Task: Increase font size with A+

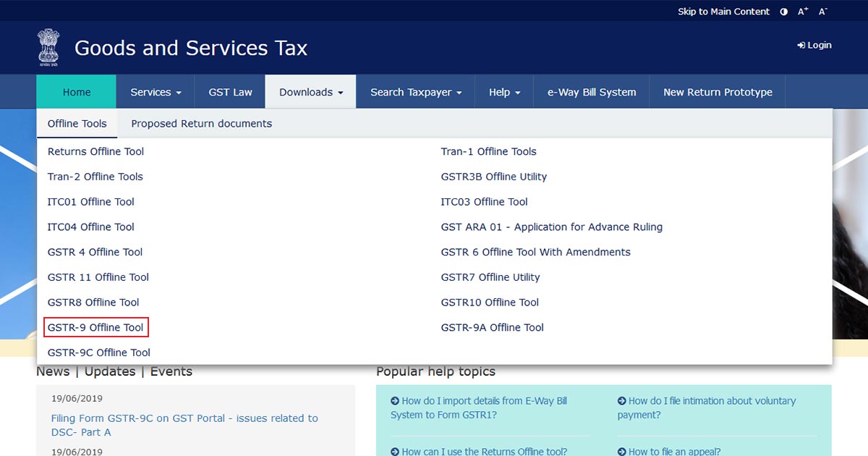Action: click(803, 12)
